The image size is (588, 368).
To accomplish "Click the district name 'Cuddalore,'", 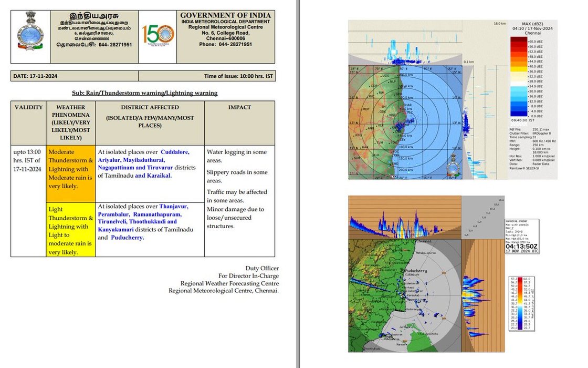I will coord(175,152).
